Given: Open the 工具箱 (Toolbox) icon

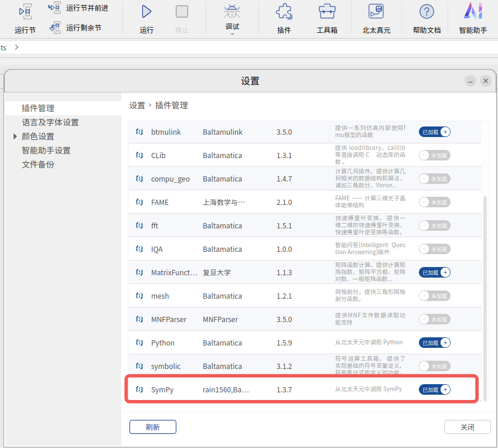Looking at the screenshot, I should [x=327, y=12].
